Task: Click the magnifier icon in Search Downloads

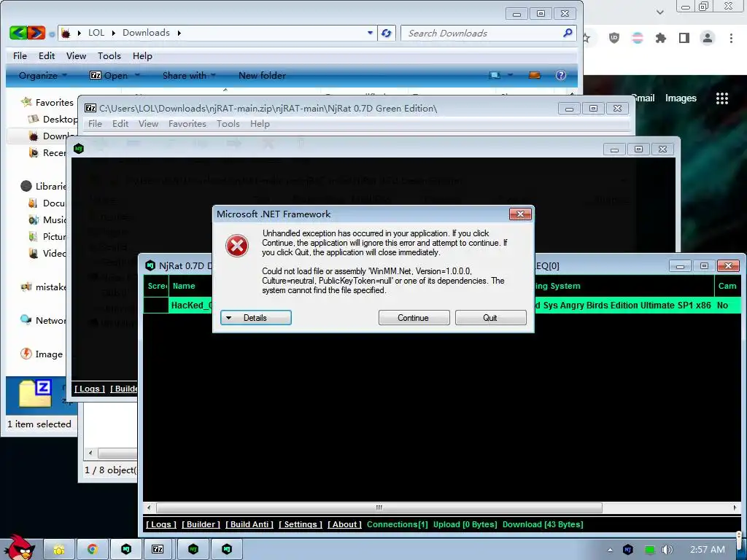Action: pos(568,33)
